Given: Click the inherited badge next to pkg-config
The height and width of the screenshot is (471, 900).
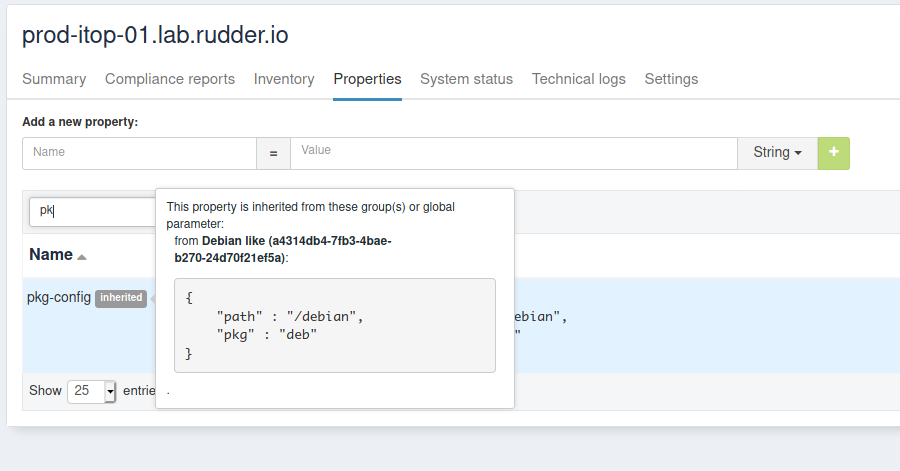Looking at the screenshot, I should [121, 298].
